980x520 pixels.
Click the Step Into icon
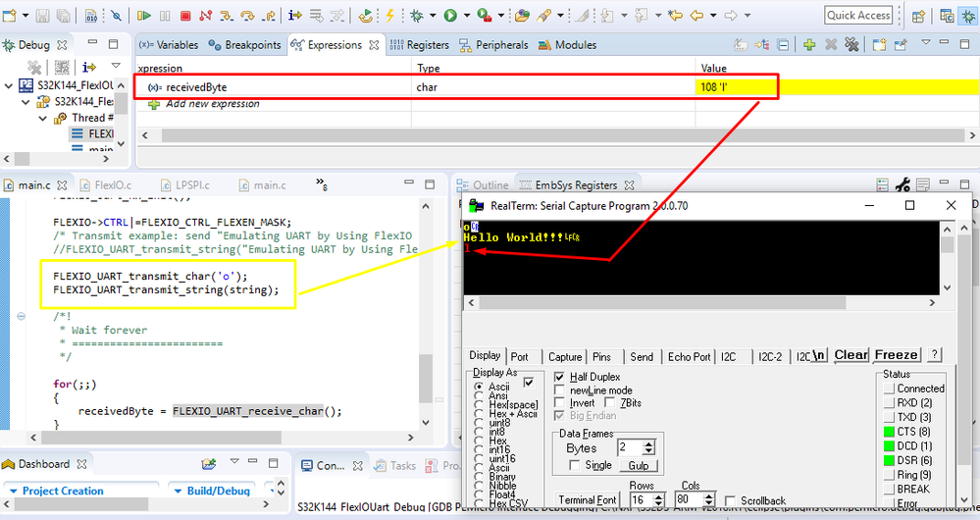227,16
